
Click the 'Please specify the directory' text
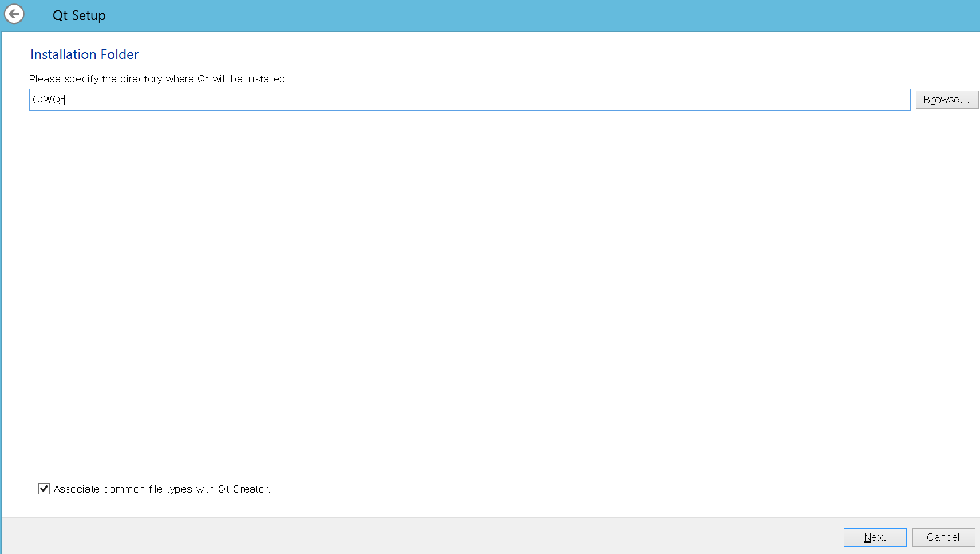point(159,79)
